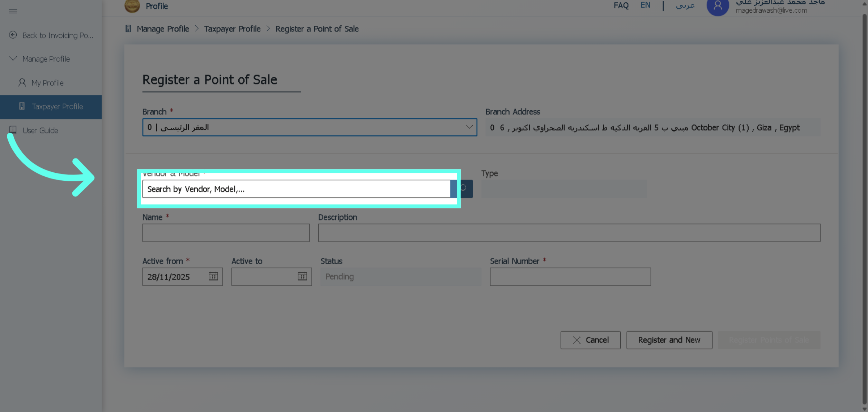This screenshot has width=868, height=412.
Task: Click the hamburger menu icon
Action: 13,11
